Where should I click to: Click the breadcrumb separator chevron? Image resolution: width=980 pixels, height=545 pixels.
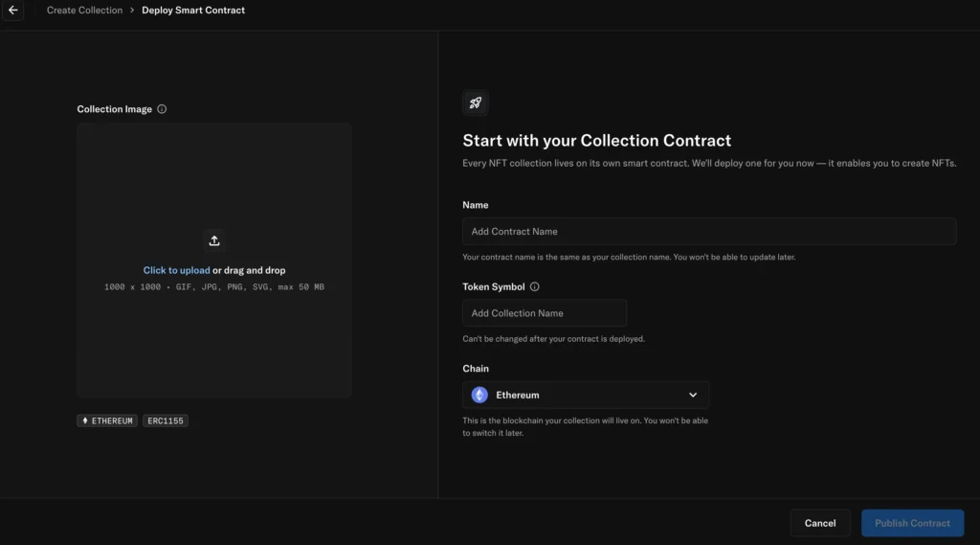(132, 11)
